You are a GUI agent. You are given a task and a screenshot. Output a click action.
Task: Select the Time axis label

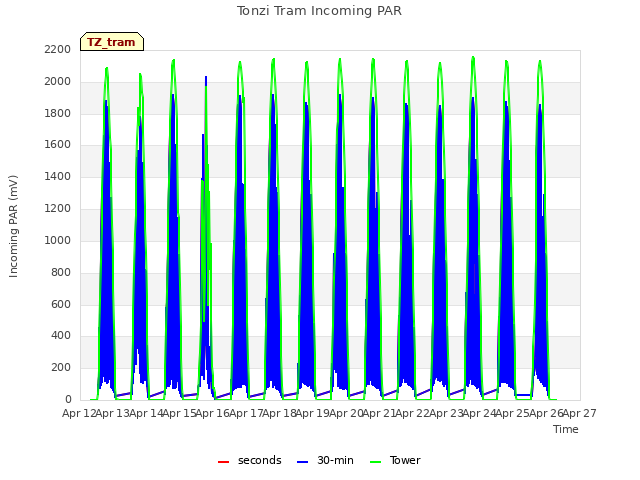(x=566, y=429)
